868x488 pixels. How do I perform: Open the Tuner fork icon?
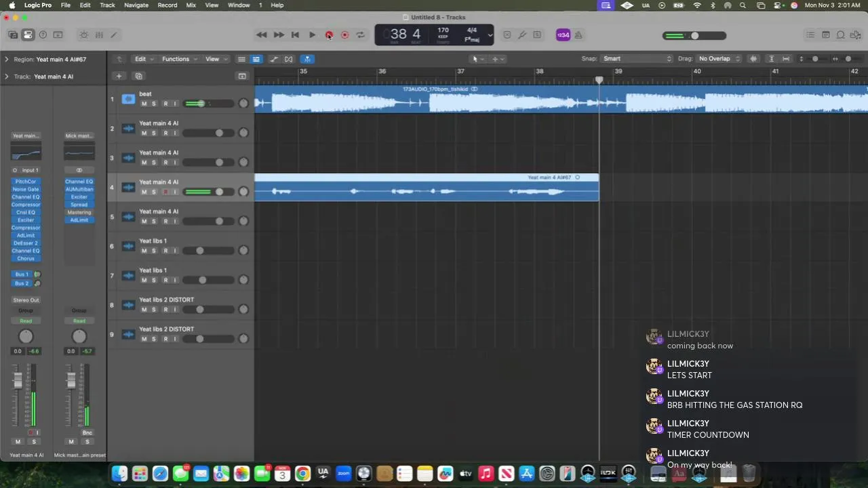[522, 35]
